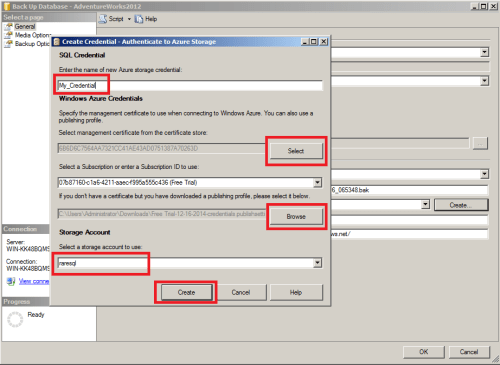Click the publishing profile path field
The image size is (500, 365).
point(163,214)
